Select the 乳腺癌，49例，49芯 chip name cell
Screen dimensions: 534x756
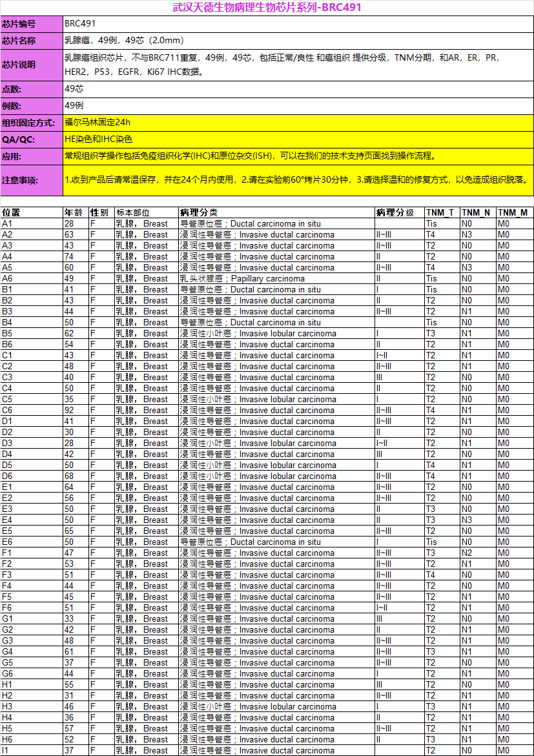(x=298, y=41)
